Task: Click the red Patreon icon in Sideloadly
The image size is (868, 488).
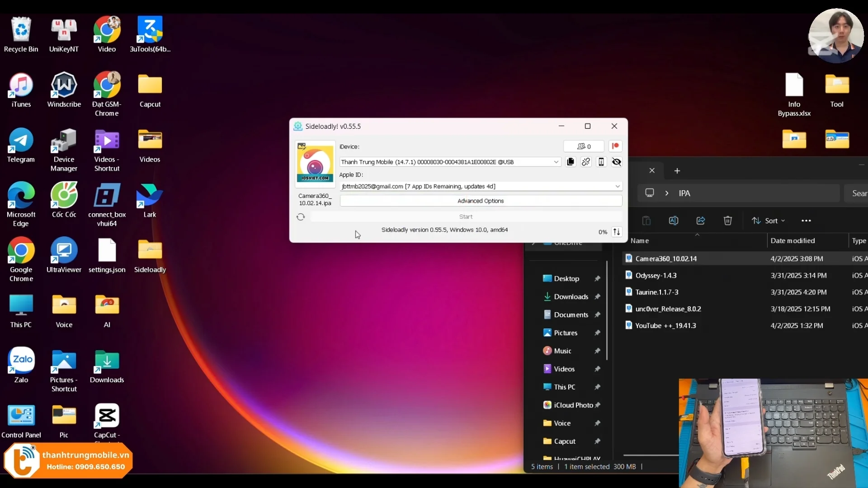Action: (615, 146)
